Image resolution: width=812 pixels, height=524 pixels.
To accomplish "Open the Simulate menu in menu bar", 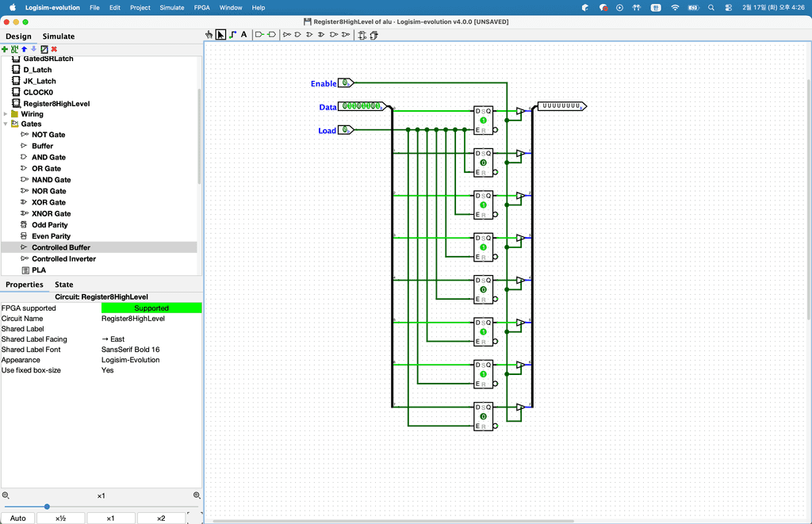I will pyautogui.click(x=171, y=7).
